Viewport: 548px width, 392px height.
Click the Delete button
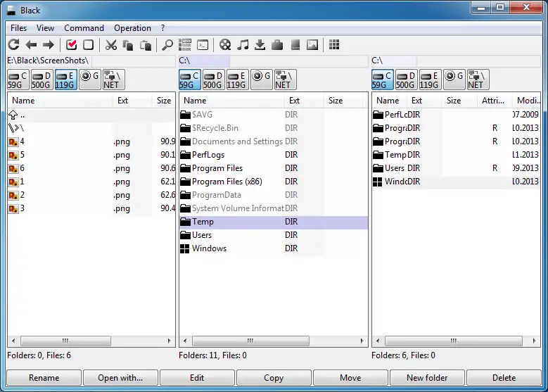(504, 378)
